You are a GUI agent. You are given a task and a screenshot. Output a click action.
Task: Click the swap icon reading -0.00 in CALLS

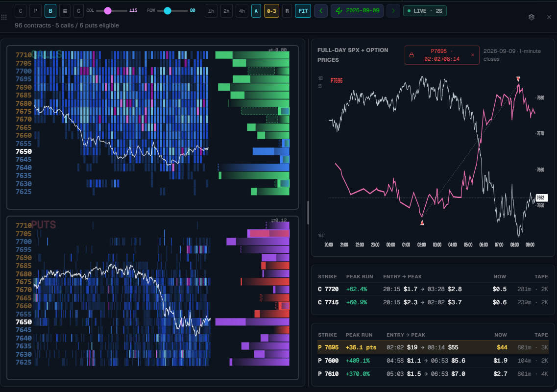point(277,50)
